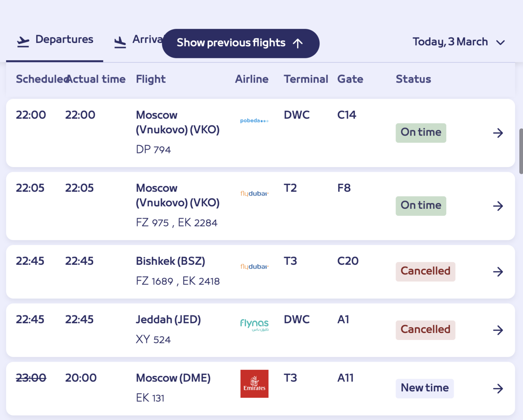Expand the Today, 3 March date dropdown
Viewport: 523px width, 420px height.
458,42
